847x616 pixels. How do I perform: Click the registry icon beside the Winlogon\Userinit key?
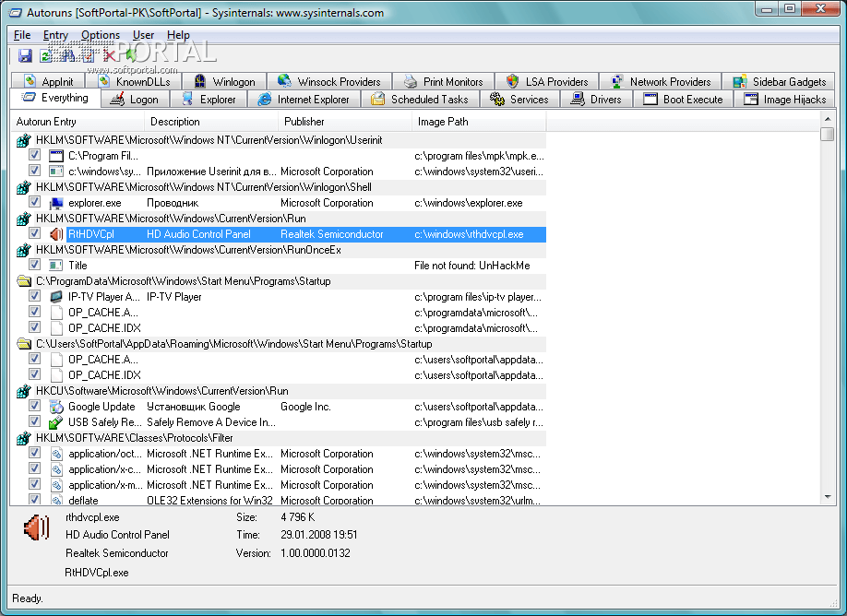click(23, 140)
